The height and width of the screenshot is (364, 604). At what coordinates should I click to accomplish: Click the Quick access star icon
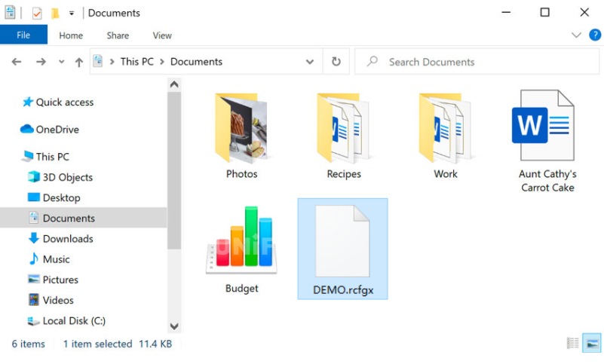coord(28,102)
